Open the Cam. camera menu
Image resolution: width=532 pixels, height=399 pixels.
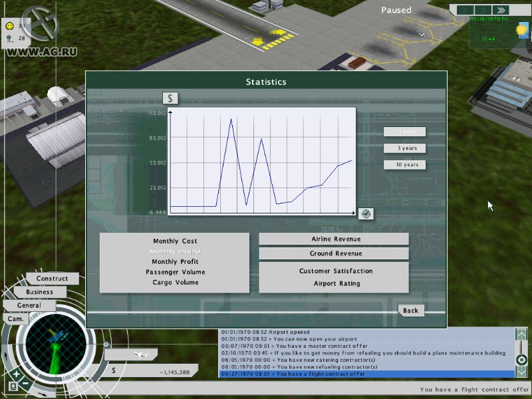click(x=15, y=319)
